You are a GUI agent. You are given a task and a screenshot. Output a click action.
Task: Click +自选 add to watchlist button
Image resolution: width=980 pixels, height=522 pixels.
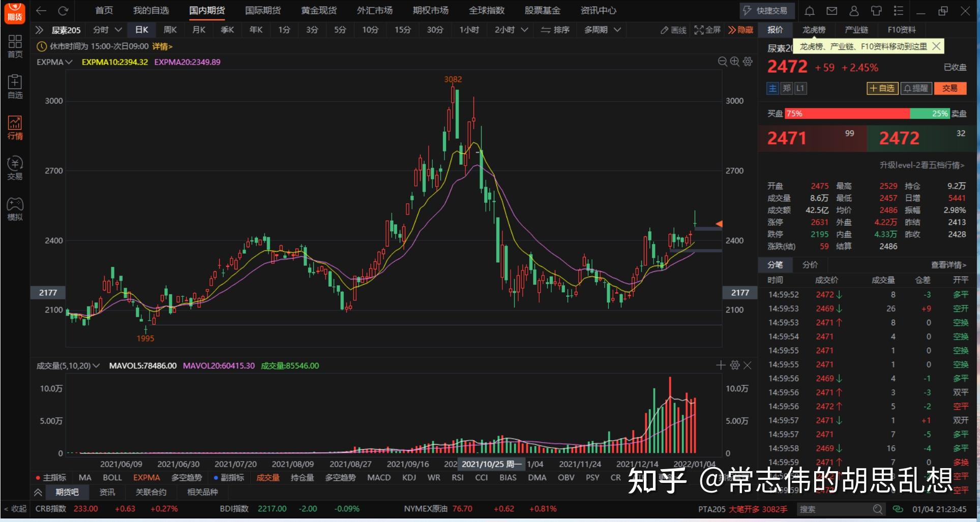point(882,88)
